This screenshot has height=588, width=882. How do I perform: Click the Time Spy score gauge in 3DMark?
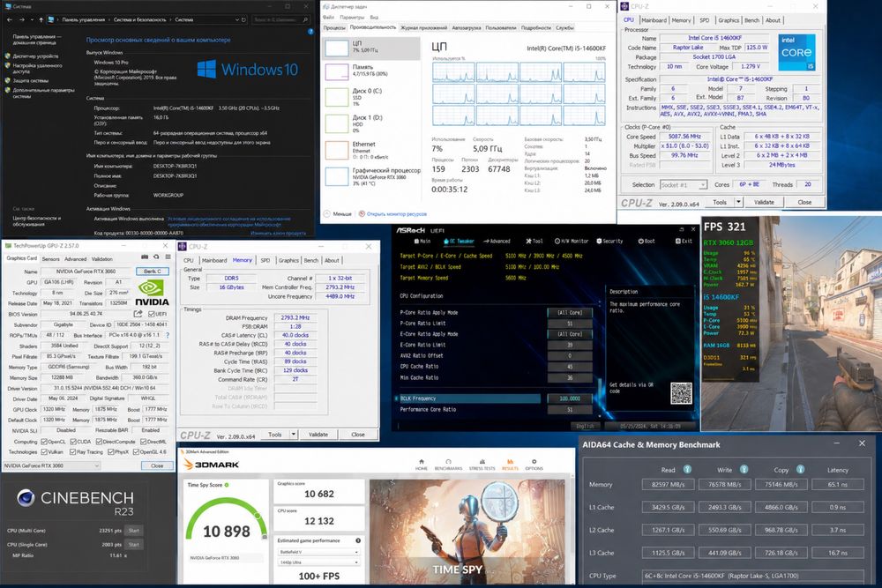pos(227,520)
